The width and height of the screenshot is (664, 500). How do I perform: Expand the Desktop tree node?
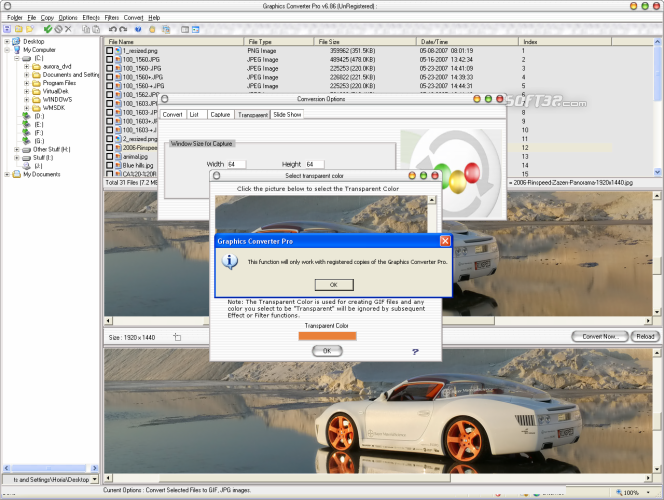coord(7,41)
